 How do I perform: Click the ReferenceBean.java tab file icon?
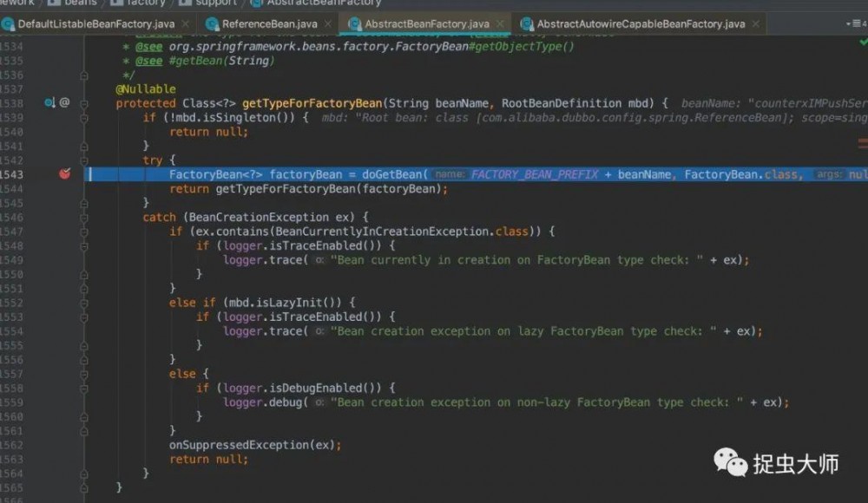[x=212, y=23]
